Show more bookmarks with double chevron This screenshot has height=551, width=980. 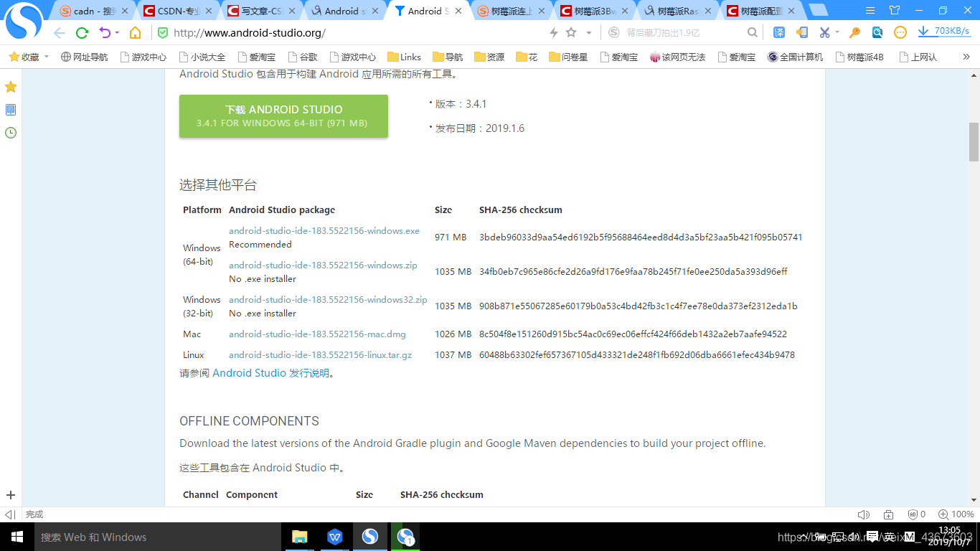pyautogui.click(x=966, y=57)
